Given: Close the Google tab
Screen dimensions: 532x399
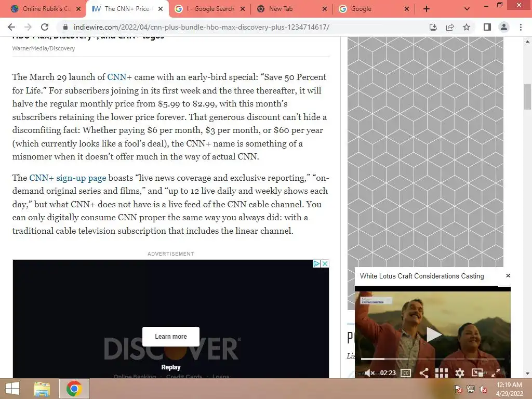Looking at the screenshot, I should 407,9.
